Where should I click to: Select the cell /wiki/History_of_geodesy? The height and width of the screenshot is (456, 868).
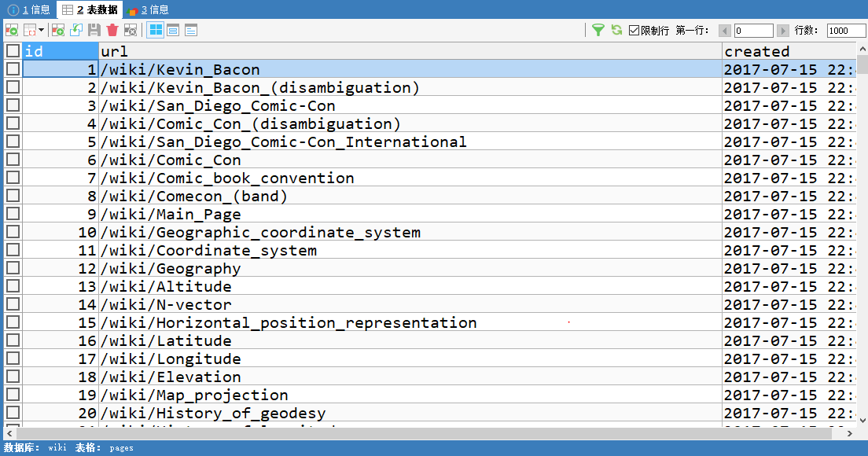point(410,413)
